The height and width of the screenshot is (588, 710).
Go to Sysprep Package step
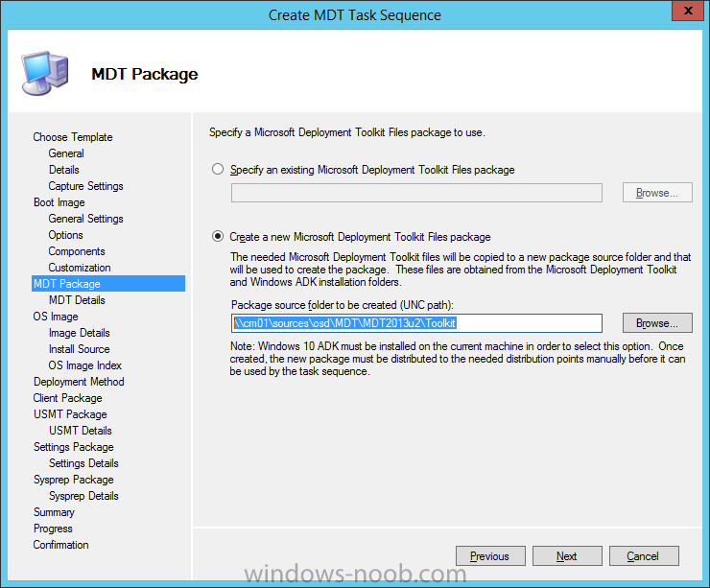[x=73, y=480]
